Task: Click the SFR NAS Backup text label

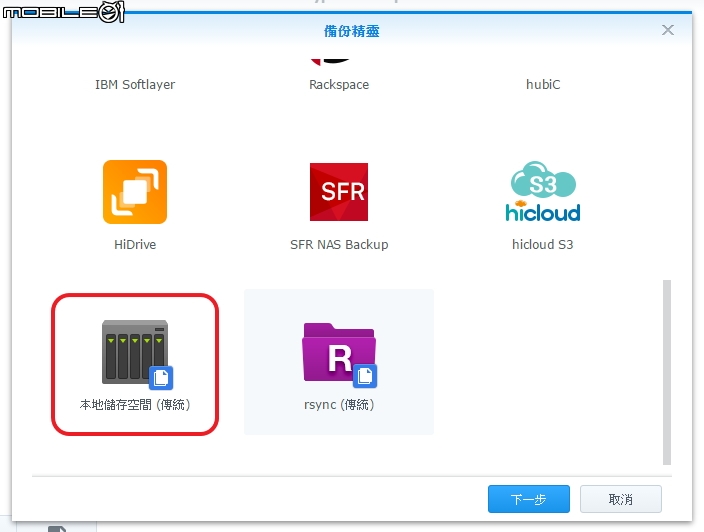Action: pos(339,244)
